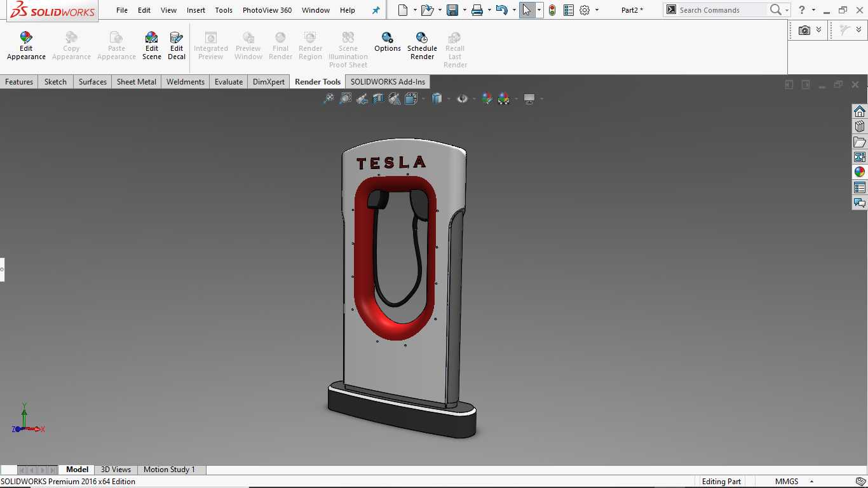Click the Edit Appearance tool
The image size is (868, 488).
click(x=26, y=46)
